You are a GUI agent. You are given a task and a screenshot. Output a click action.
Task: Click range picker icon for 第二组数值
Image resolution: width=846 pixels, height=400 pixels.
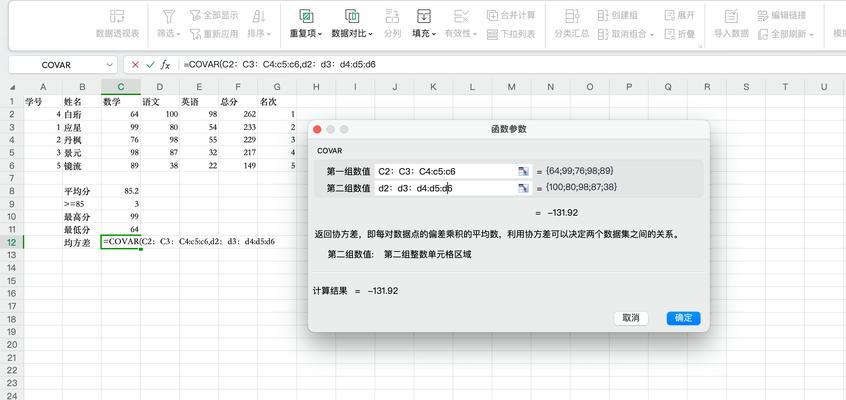point(523,188)
